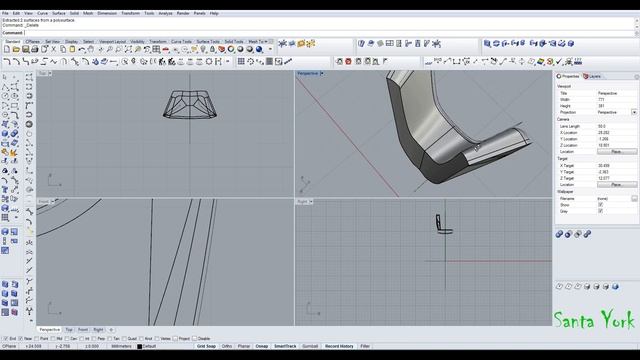The image size is (640, 360).
Task: Switch to the Top viewport tab at bottom
Action: coord(69,329)
